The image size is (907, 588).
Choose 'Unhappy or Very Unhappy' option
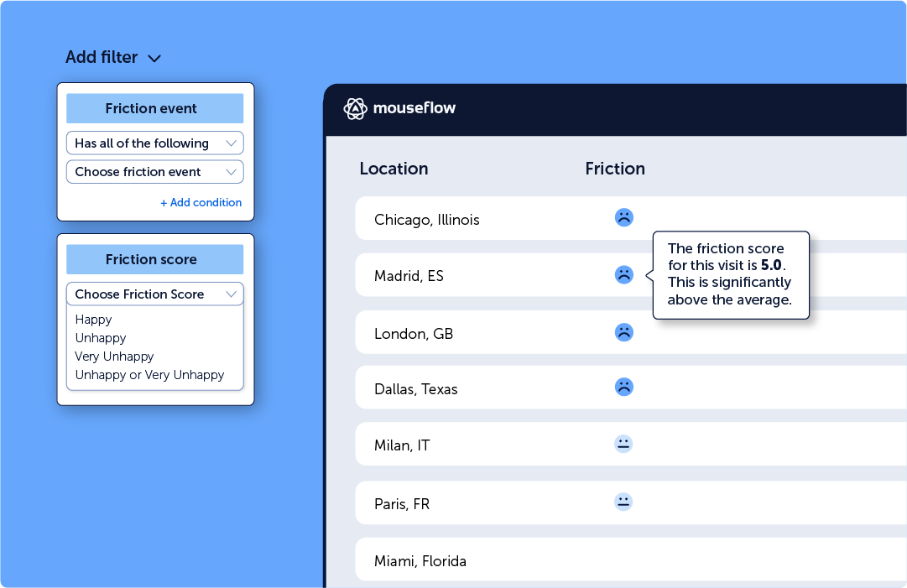pos(149,375)
